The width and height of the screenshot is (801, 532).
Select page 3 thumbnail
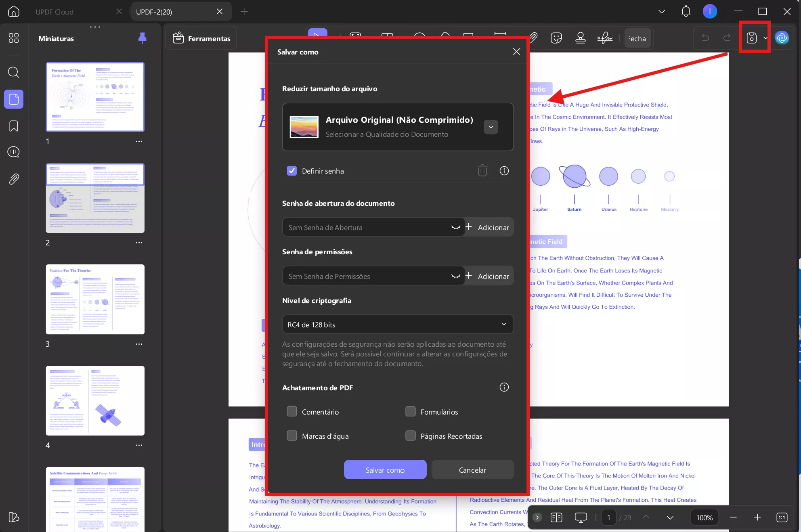(x=95, y=299)
